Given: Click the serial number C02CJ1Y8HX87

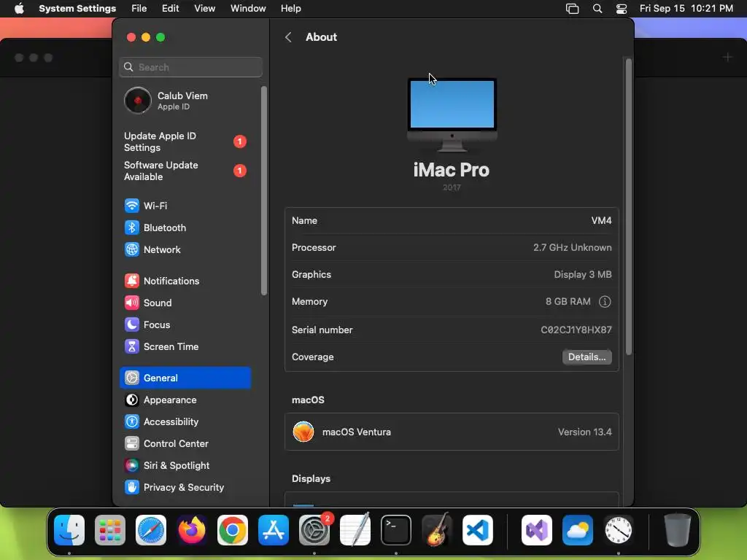Looking at the screenshot, I should click(x=576, y=330).
